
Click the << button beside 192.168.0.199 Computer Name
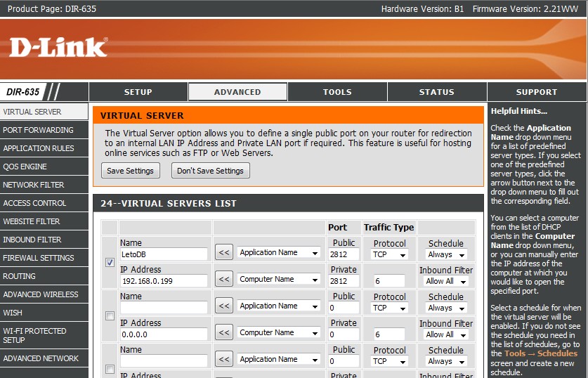tap(224, 279)
